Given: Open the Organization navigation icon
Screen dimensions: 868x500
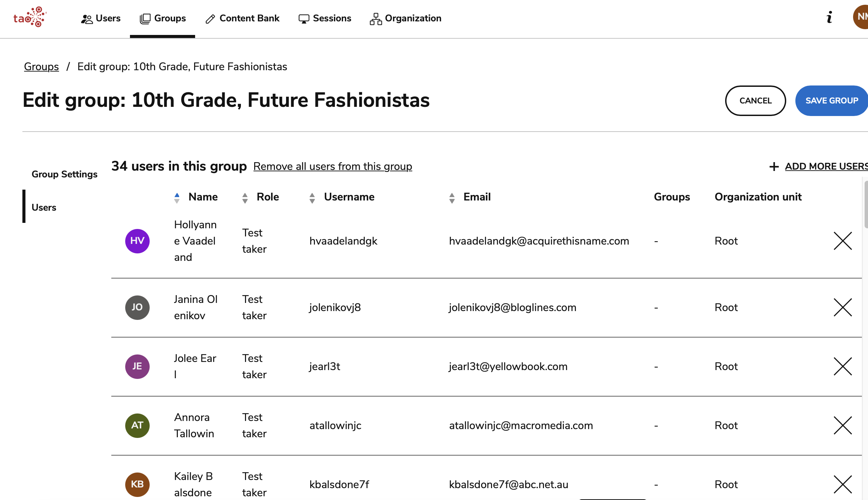Looking at the screenshot, I should [x=375, y=18].
